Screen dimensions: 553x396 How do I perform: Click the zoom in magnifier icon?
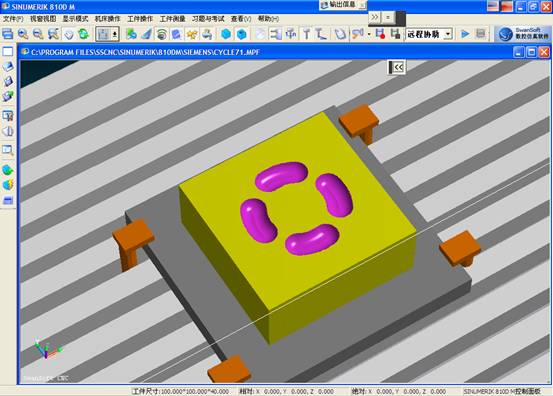click(23, 34)
